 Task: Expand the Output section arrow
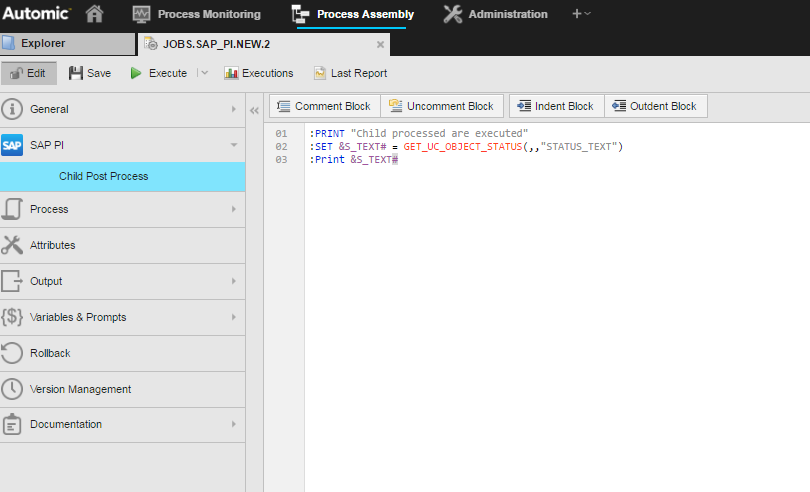coord(233,281)
